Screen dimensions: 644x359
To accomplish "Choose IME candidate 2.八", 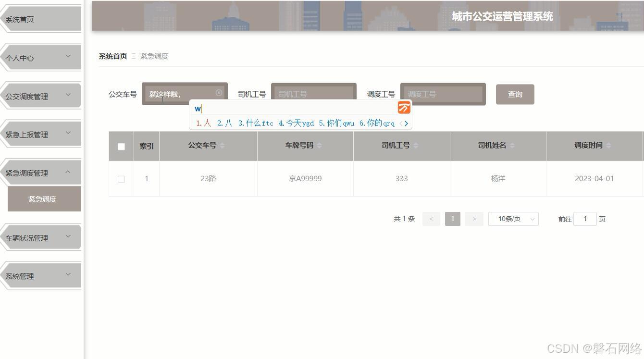I will coord(225,124).
